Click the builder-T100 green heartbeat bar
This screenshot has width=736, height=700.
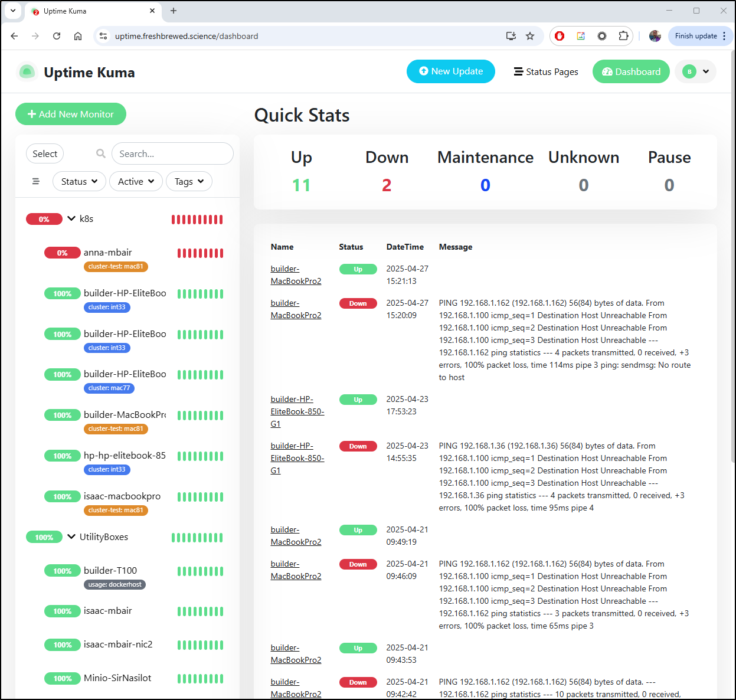pyautogui.click(x=200, y=571)
